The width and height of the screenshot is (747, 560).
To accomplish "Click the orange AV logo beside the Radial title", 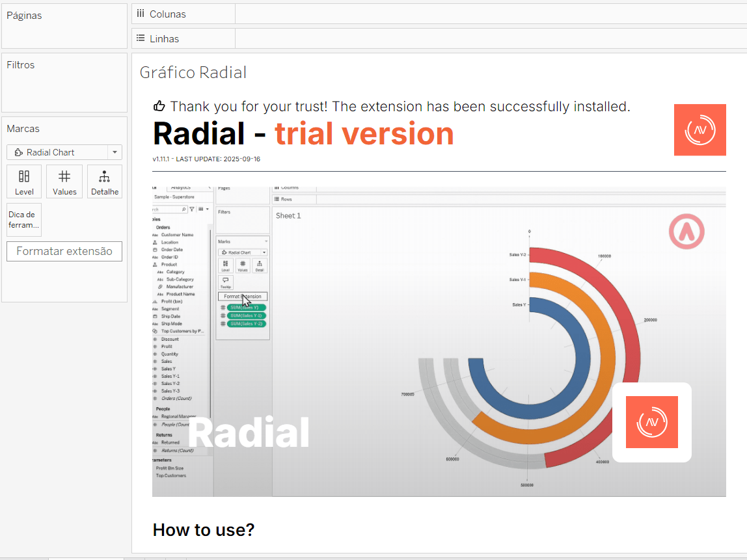I will 699,130.
